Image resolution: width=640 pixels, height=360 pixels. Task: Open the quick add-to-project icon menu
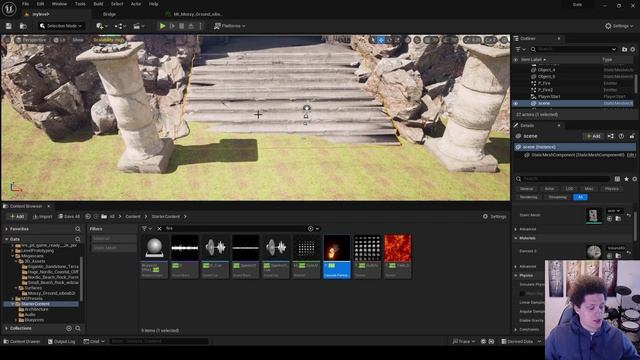(101, 26)
